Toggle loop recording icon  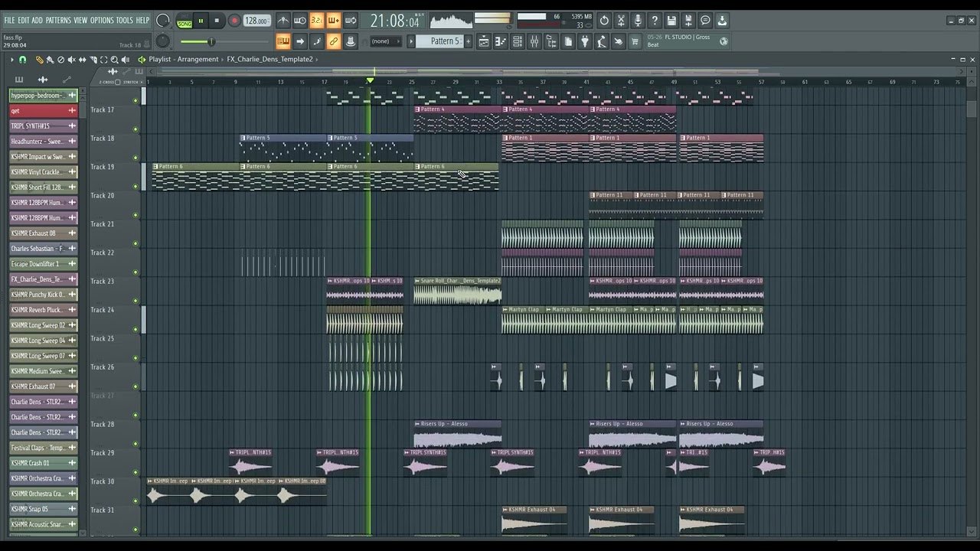pyautogui.click(x=351, y=21)
